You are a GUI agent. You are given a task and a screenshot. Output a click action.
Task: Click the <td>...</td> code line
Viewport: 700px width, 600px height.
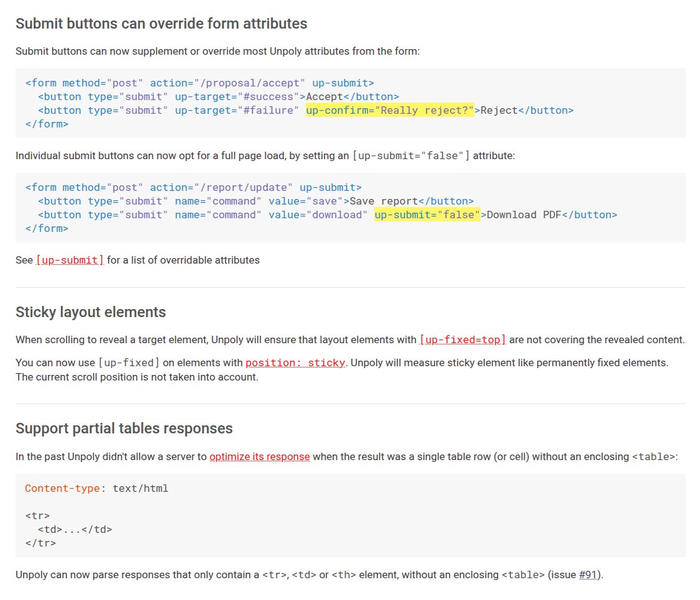click(x=75, y=530)
